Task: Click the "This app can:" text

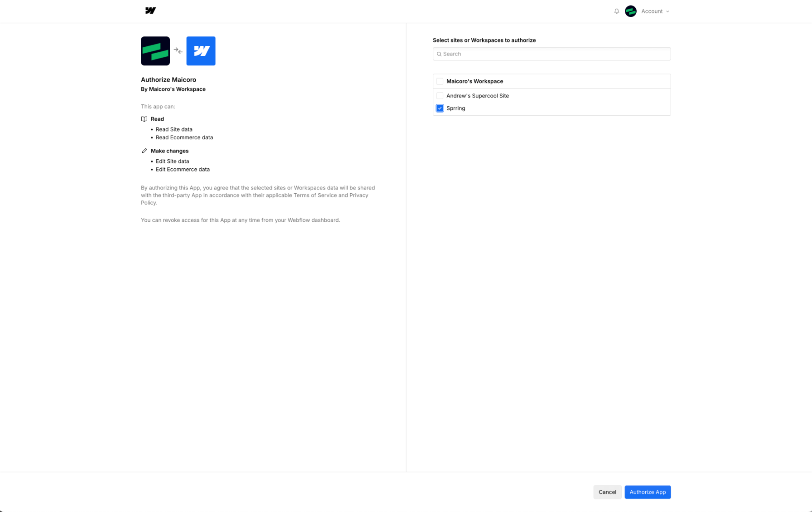Action: click(158, 107)
